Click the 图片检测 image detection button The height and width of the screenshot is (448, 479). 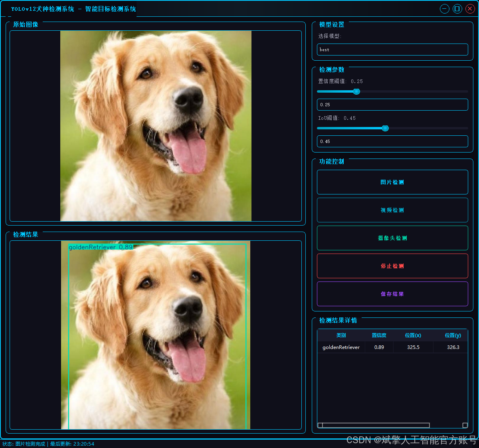pyautogui.click(x=392, y=182)
